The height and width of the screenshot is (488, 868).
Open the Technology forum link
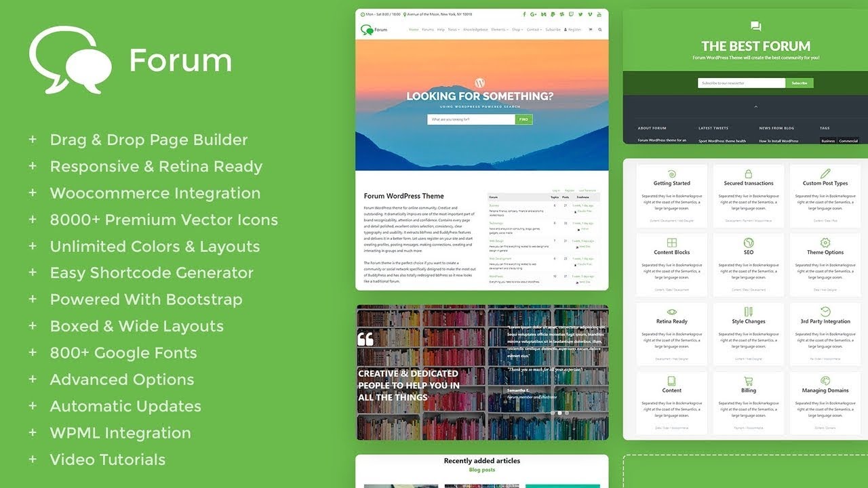(x=496, y=223)
